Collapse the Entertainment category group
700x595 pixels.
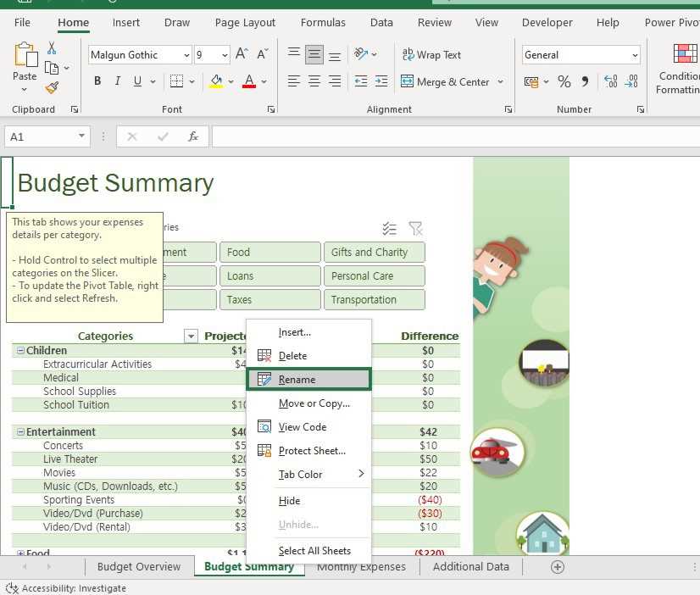(20, 432)
